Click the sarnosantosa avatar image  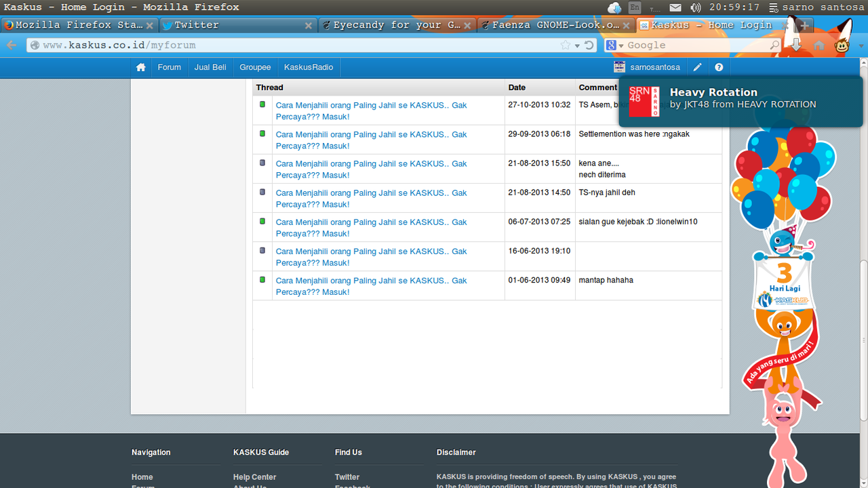tap(619, 66)
